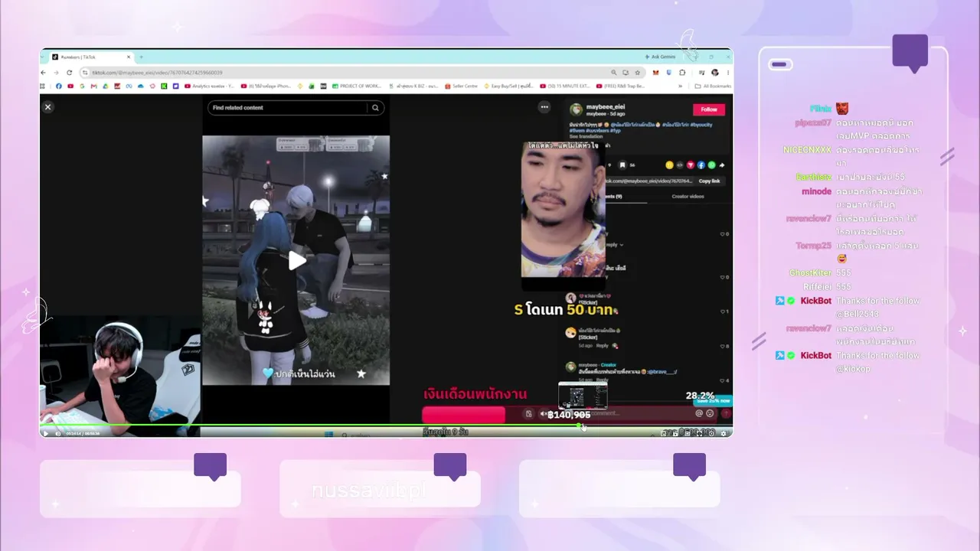This screenshot has height=551, width=980.
Task: Click the site information icon in address bar
Action: (x=85, y=73)
